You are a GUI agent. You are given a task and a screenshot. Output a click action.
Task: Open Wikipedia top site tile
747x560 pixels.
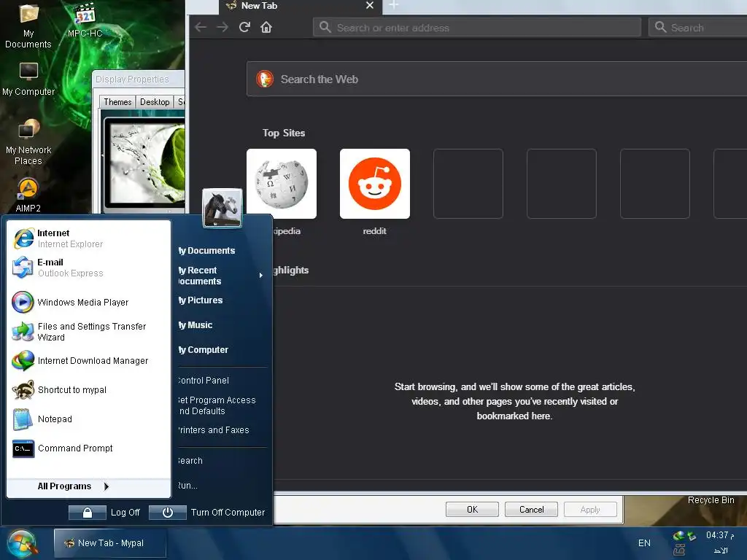pyautogui.click(x=282, y=184)
